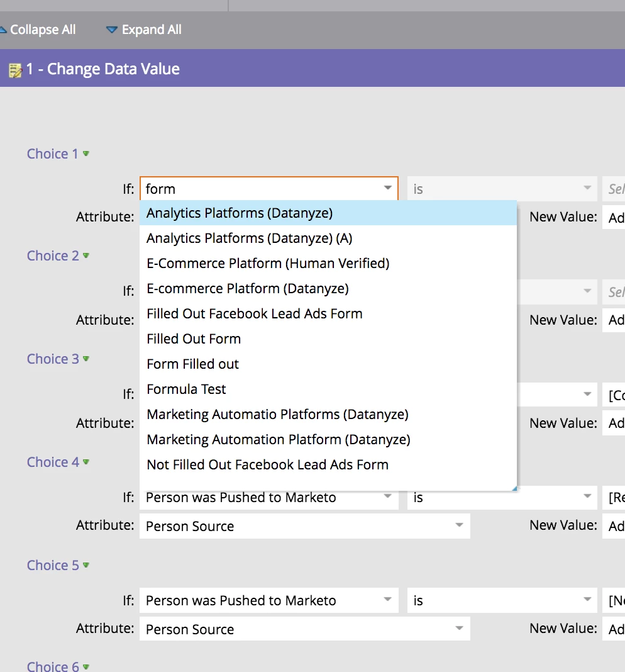Toggle the Choice 1 If field dropdown arrow
This screenshot has width=625, height=672.
tap(387, 189)
